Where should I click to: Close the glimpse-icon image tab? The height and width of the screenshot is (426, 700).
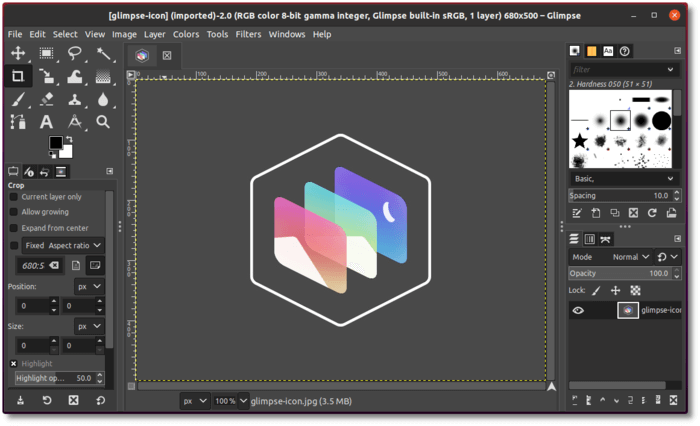(167, 55)
